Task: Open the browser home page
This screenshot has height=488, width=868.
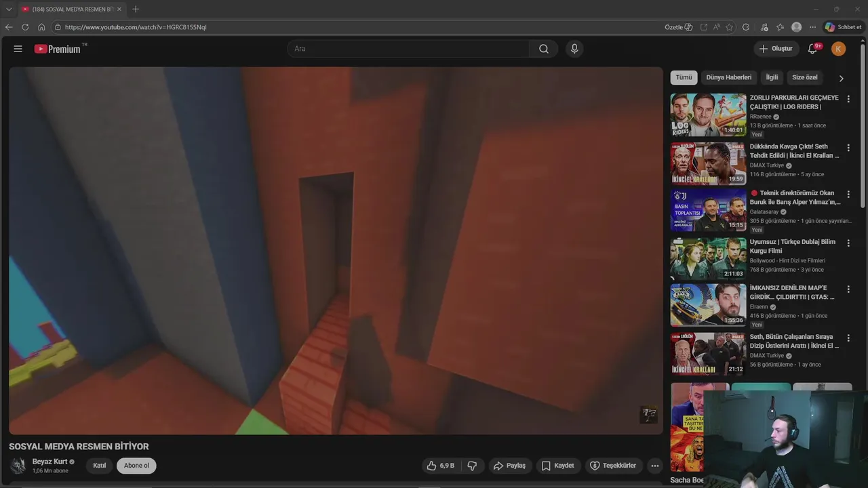Action: (x=41, y=27)
